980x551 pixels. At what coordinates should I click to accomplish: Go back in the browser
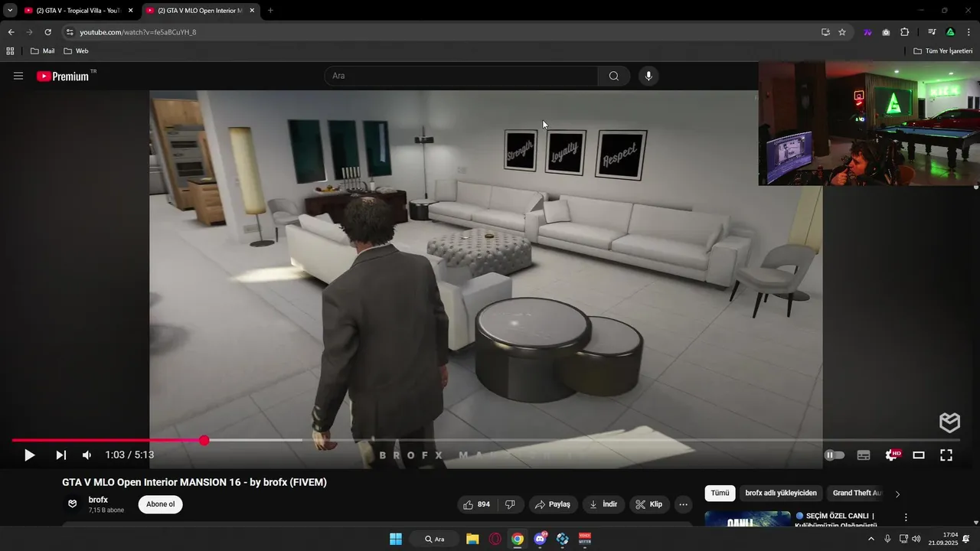pos(11,32)
